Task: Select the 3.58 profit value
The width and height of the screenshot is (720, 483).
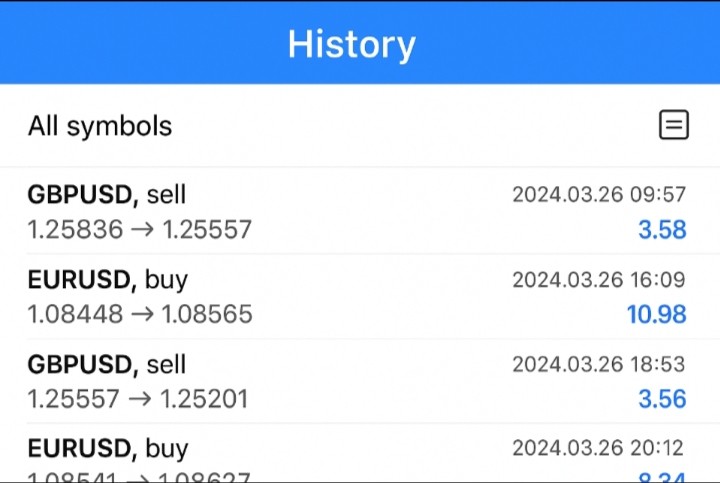Action: coord(662,230)
